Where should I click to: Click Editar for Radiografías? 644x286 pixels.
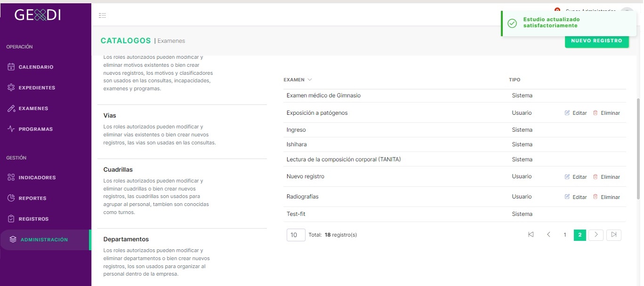point(576,197)
